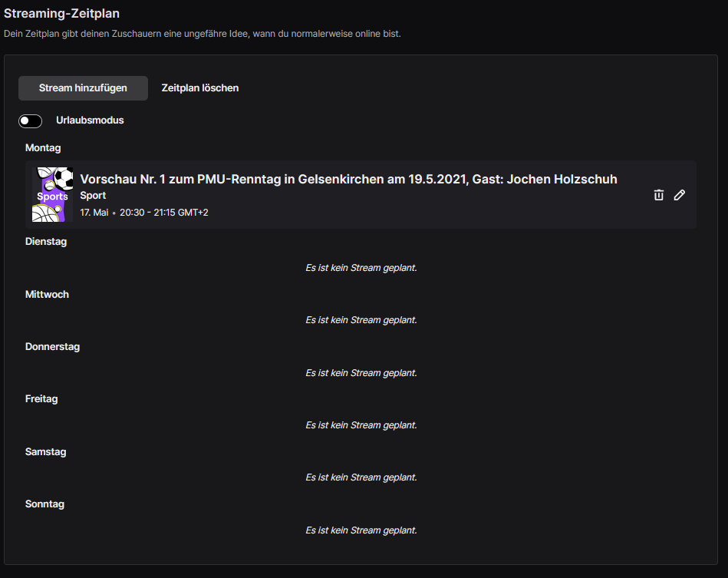Edit the scheduled stream with pencil icon
Viewport: 728px width, 578px height.
(679, 195)
